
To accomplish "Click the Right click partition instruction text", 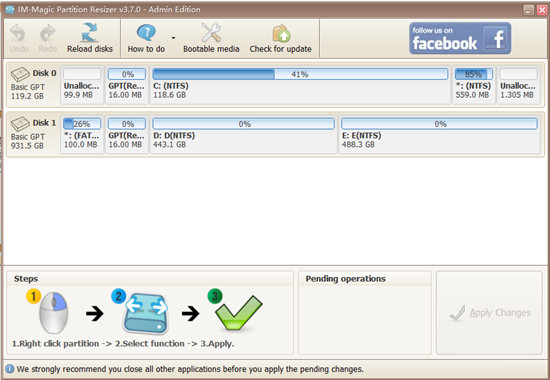I will (x=55, y=344).
